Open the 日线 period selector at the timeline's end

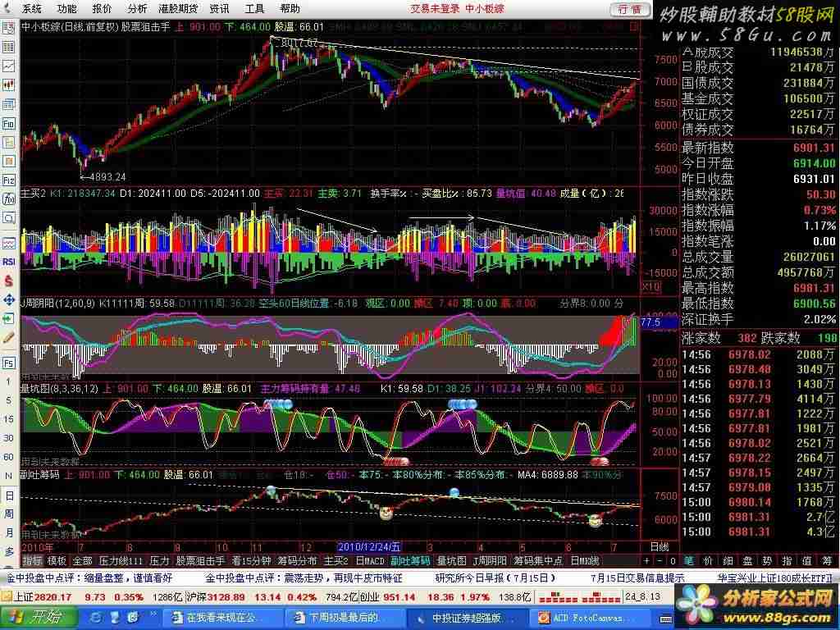(x=660, y=547)
